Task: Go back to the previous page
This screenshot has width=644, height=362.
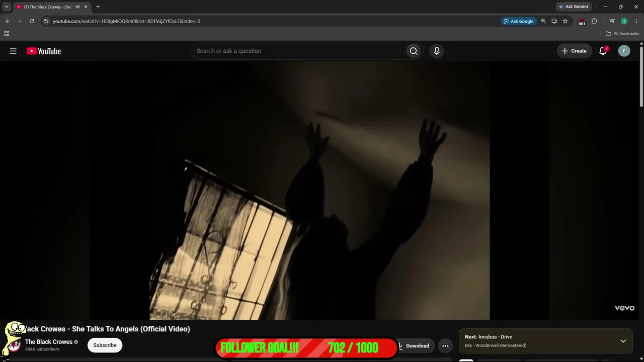Action: click(x=8, y=21)
